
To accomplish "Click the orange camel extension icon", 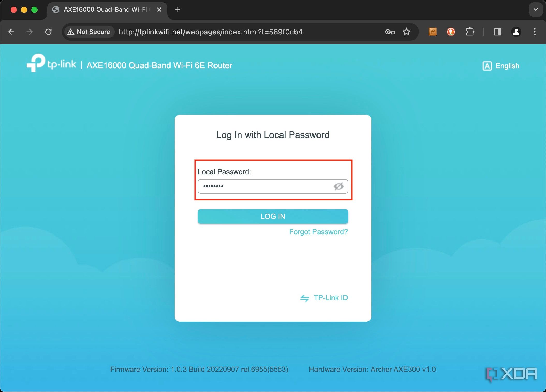I will point(432,32).
